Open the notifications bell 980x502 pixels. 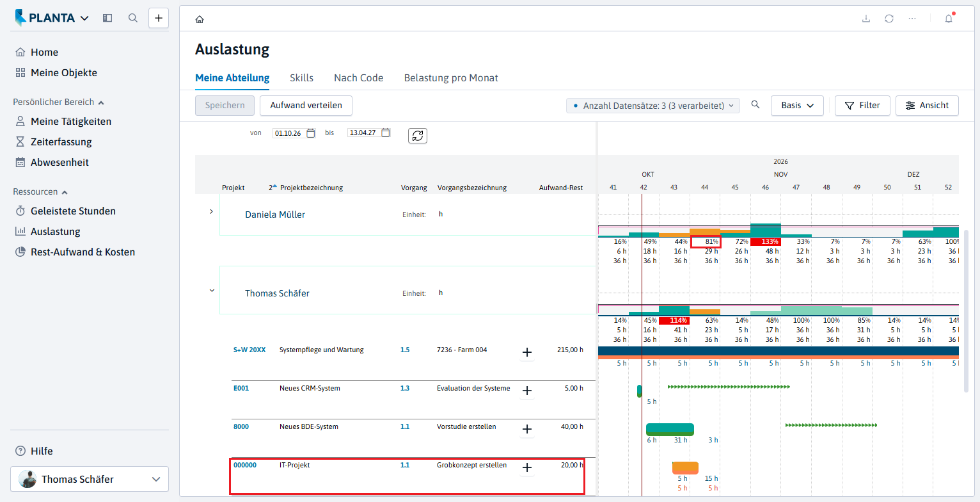coord(949,19)
